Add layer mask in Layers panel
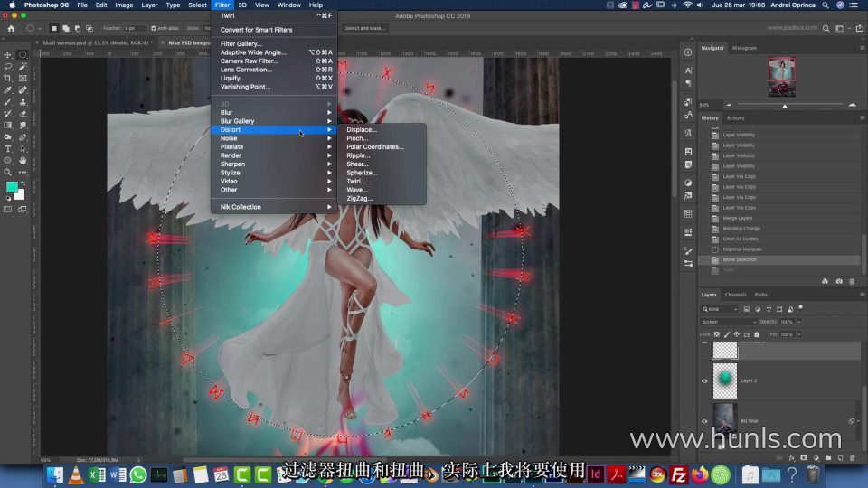Viewport: 868px width, 488px height. pyautogui.click(x=804, y=458)
